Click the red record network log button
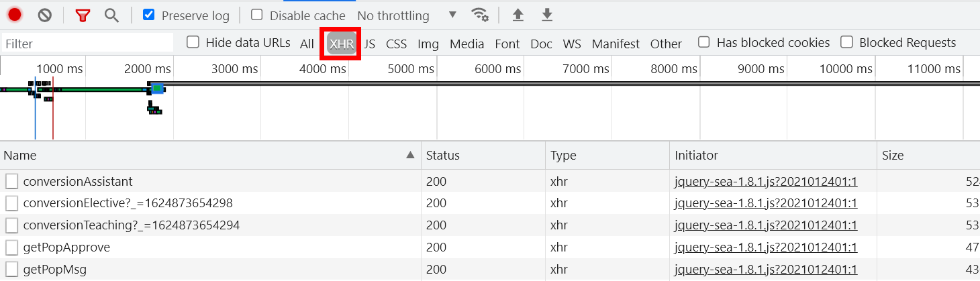The width and height of the screenshot is (980, 281). tap(15, 15)
